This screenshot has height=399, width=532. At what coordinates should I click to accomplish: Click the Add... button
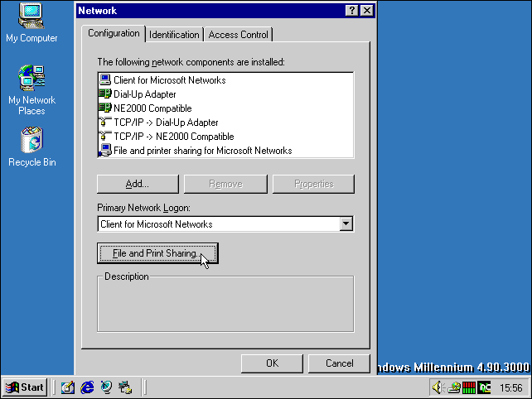138,184
